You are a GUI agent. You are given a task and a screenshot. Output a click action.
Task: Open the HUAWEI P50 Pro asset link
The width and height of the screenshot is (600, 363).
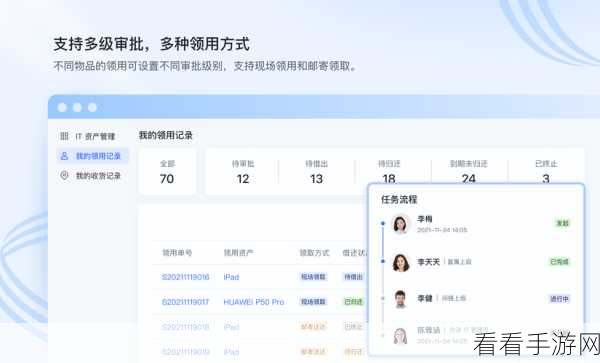point(254,302)
